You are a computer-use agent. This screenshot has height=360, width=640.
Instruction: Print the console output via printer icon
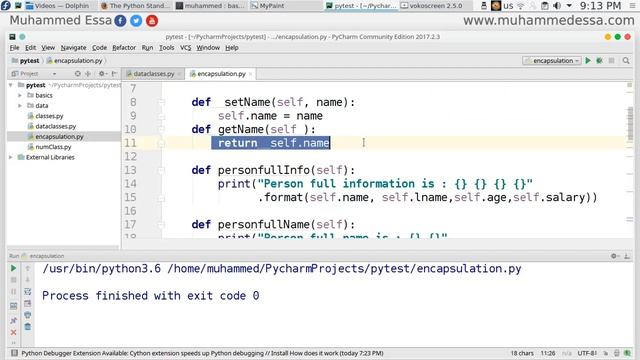pos(28,315)
